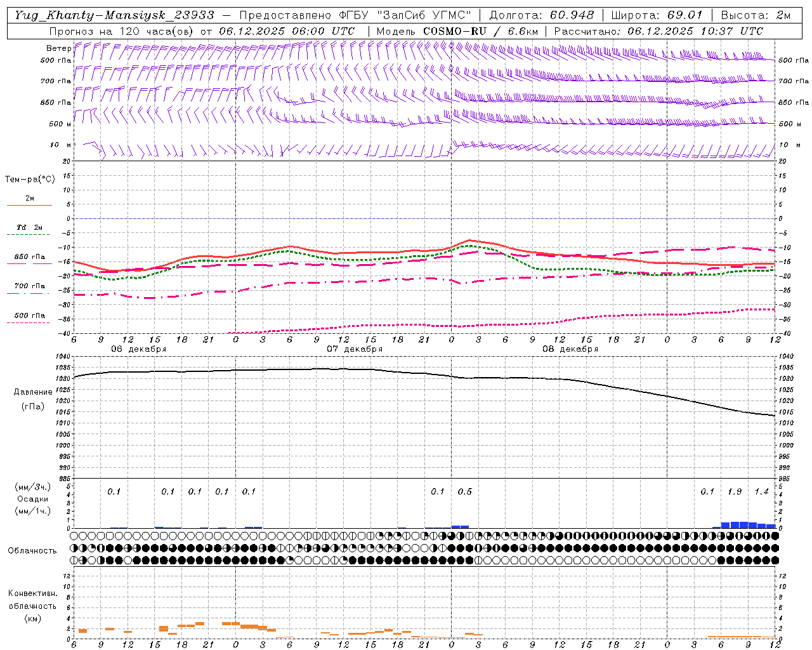Image resolution: width=812 pixels, height=650 pixels.
Task: Click the model name COSMO-RU / 6.6км
Action: pos(480,30)
